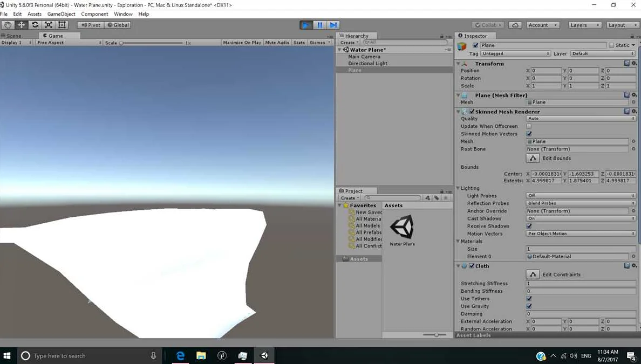Image resolution: width=641 pixels, height=364 pixels.
Task: Open the Gizmos button
Action: (319, 43)
